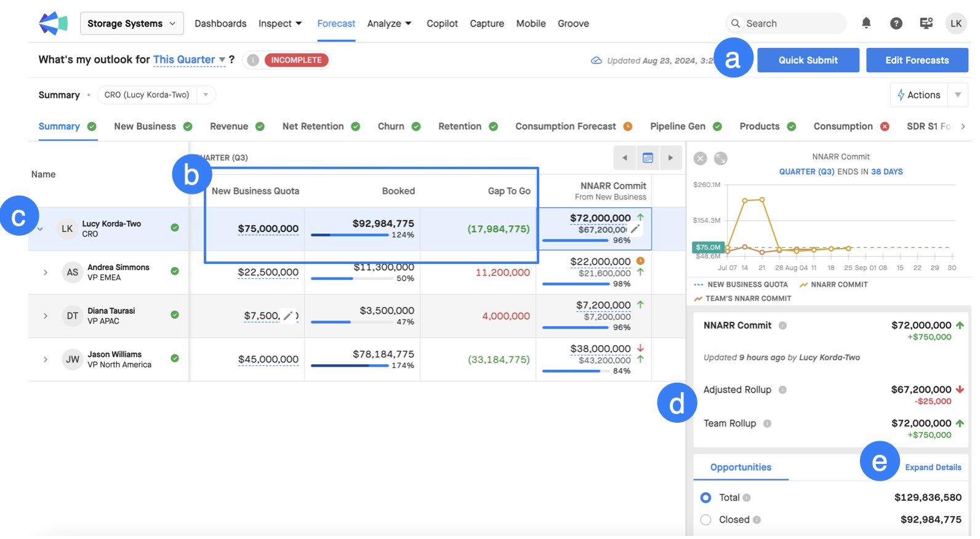This screenshot has width=980, height=539.
Task: Select the Total opportunities radio button
Action: click(706, 498)
